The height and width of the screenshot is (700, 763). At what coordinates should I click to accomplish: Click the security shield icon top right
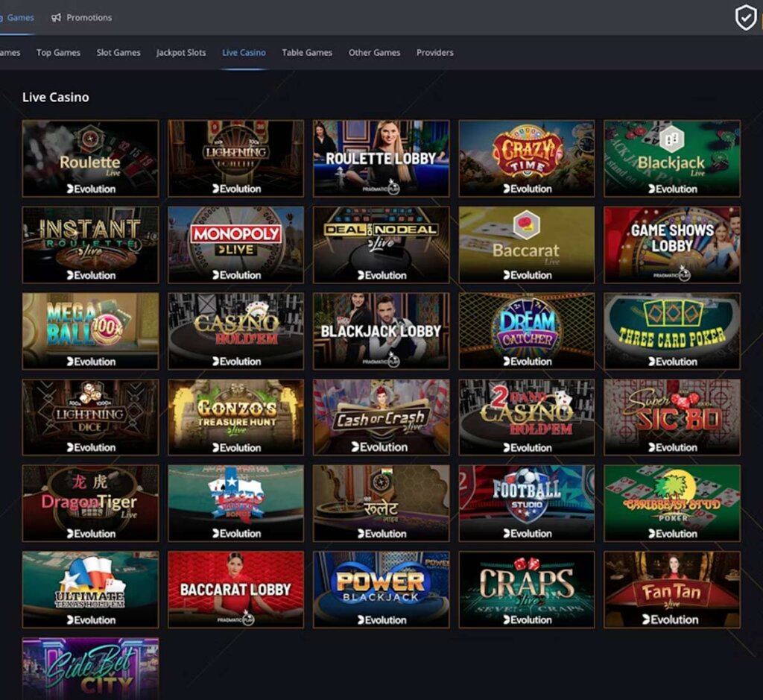pyautogui.click(x=747, y=16)
